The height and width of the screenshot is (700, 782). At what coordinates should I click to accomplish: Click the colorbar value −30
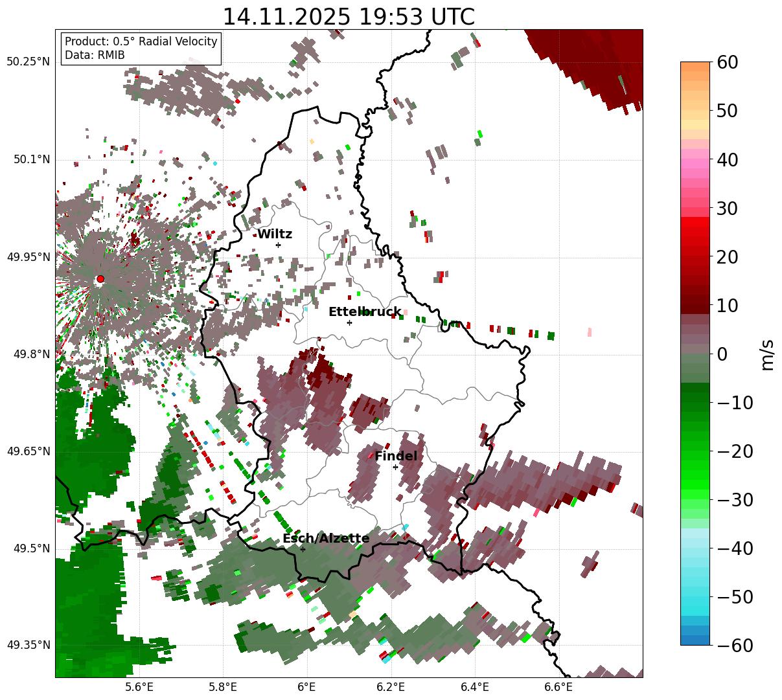click(735, 499)
